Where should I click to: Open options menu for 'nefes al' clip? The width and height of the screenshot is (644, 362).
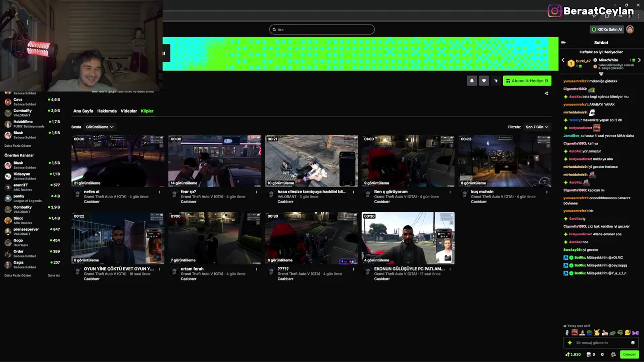160,192
